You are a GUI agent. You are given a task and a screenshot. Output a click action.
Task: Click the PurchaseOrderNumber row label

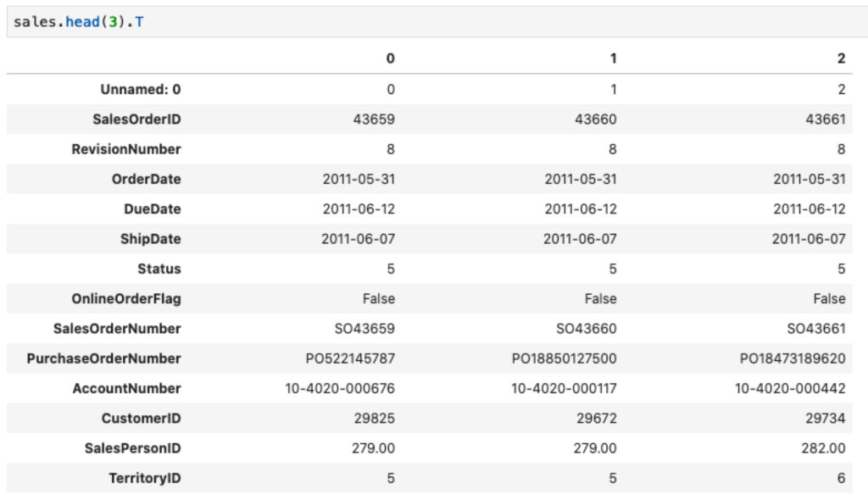coord(103,358)
